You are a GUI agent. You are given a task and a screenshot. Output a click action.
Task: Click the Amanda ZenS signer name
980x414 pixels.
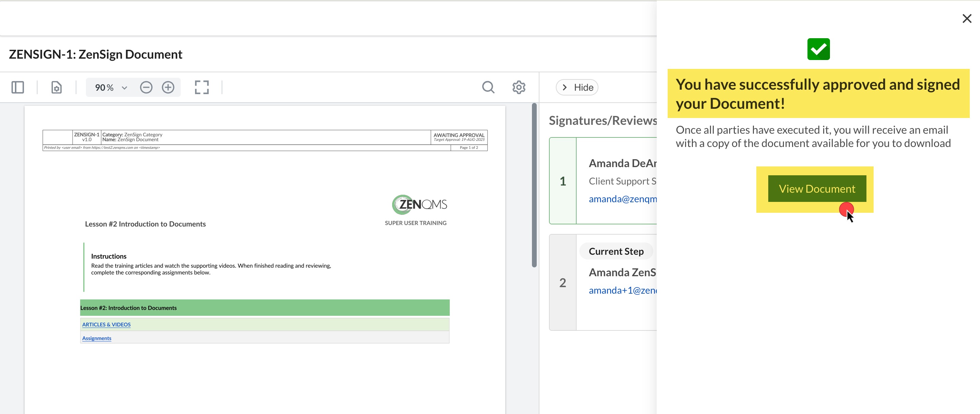pyautogui.click(x=623, y=272)
